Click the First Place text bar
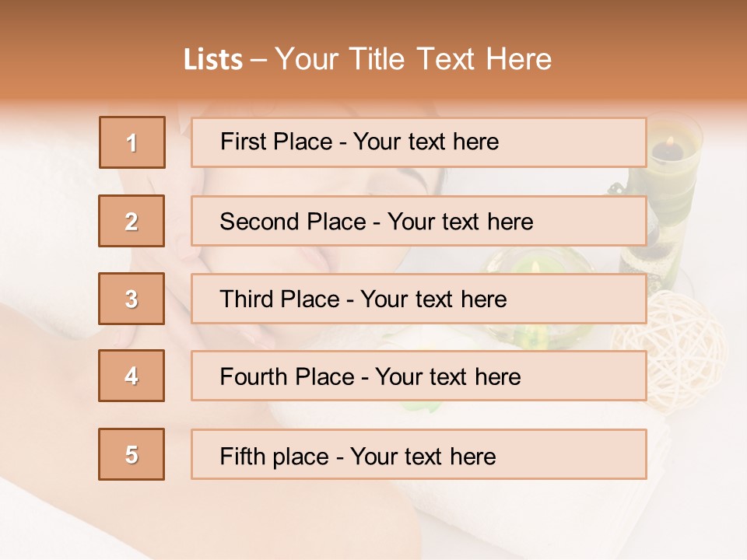The image size is (747, 560). (x=419, y=142)
